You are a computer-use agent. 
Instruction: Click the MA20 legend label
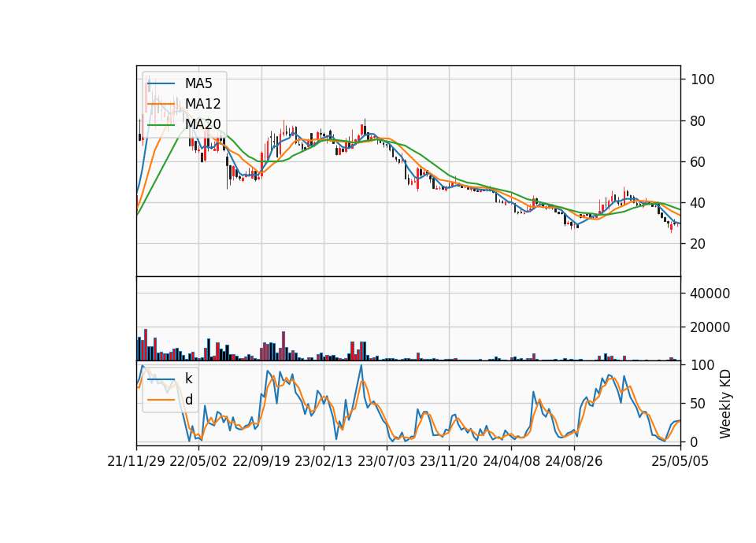[202, 124]
